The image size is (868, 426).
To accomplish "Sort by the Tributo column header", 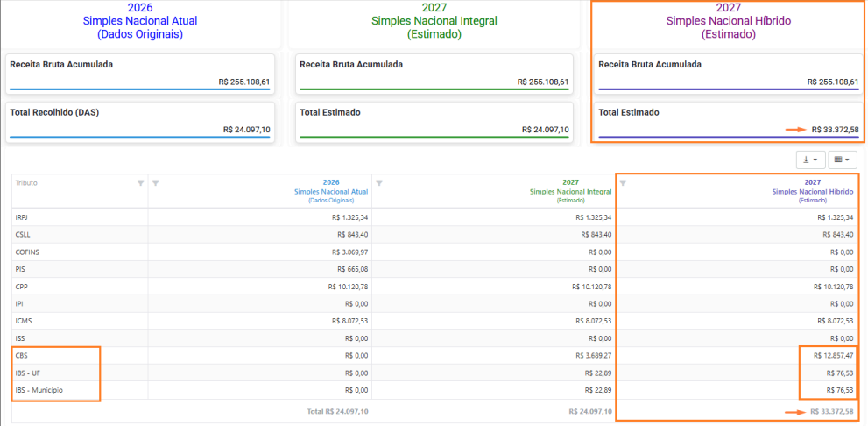I will pos(26,183).
